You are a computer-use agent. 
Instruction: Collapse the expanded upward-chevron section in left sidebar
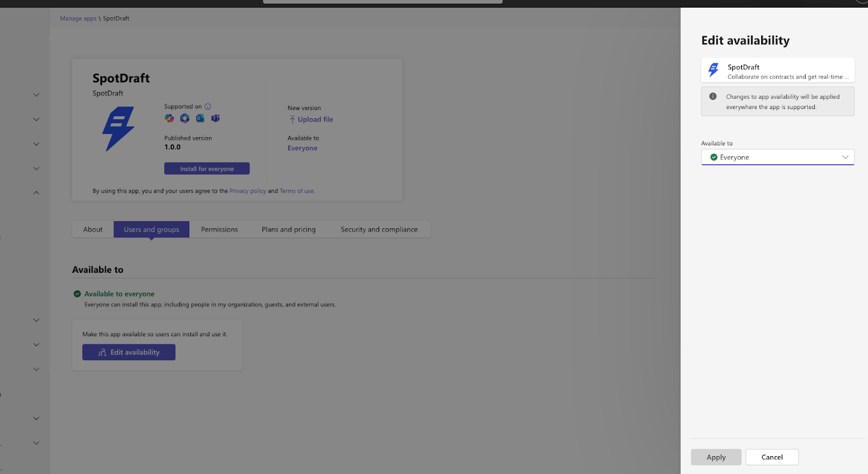(36, 193)
